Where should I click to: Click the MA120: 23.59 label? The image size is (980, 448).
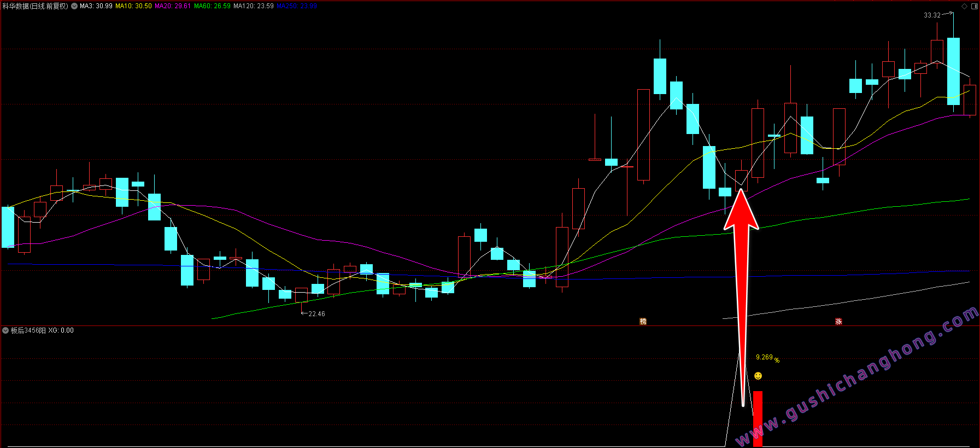pos(254,6)
